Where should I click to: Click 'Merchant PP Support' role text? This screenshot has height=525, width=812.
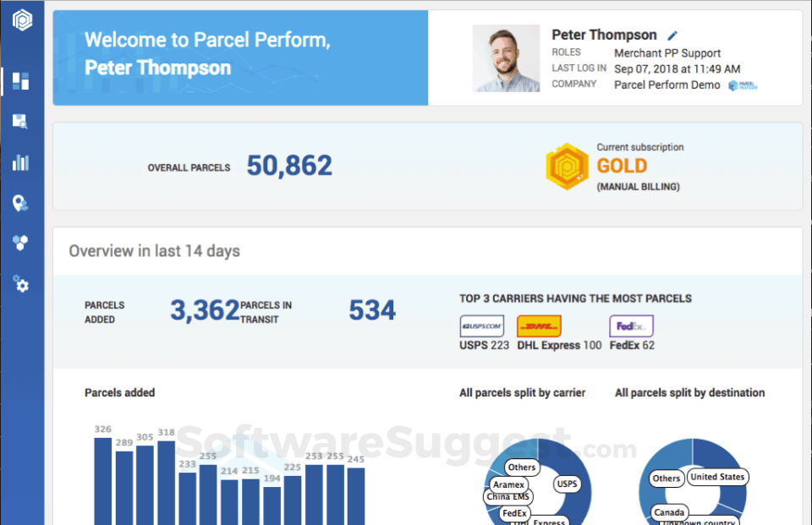667,53
